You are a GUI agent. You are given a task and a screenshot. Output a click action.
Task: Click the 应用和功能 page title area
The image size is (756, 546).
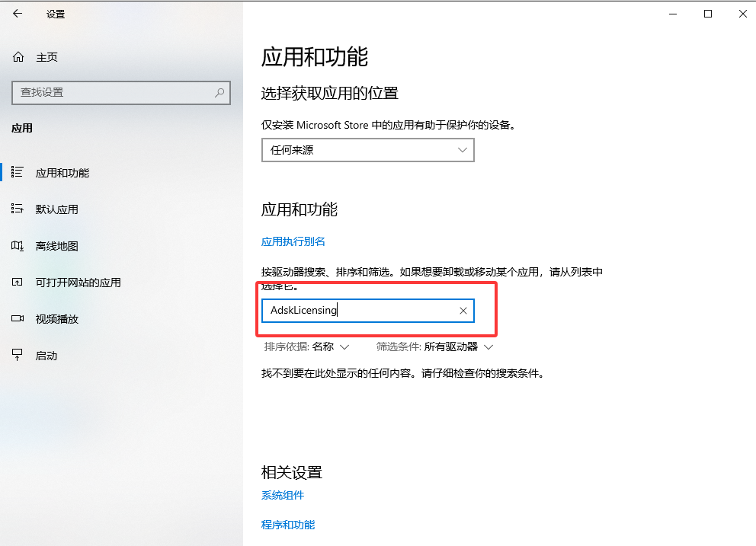[314, 57]
